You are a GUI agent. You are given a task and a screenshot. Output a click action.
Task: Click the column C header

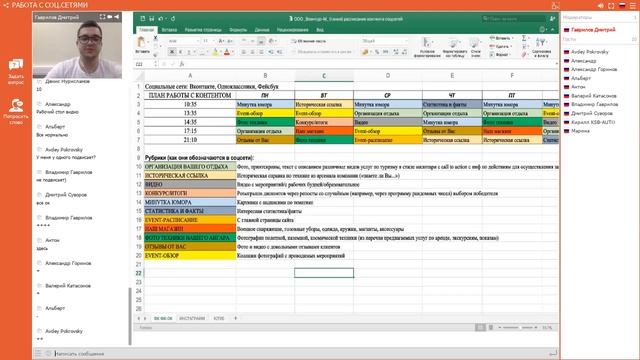pyautogui.click(x=324, y=76)
